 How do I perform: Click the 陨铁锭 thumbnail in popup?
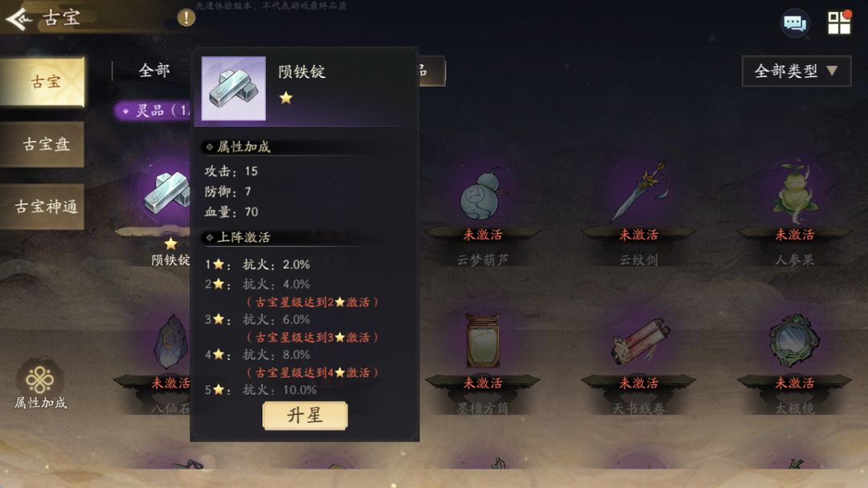click(234, 88)
